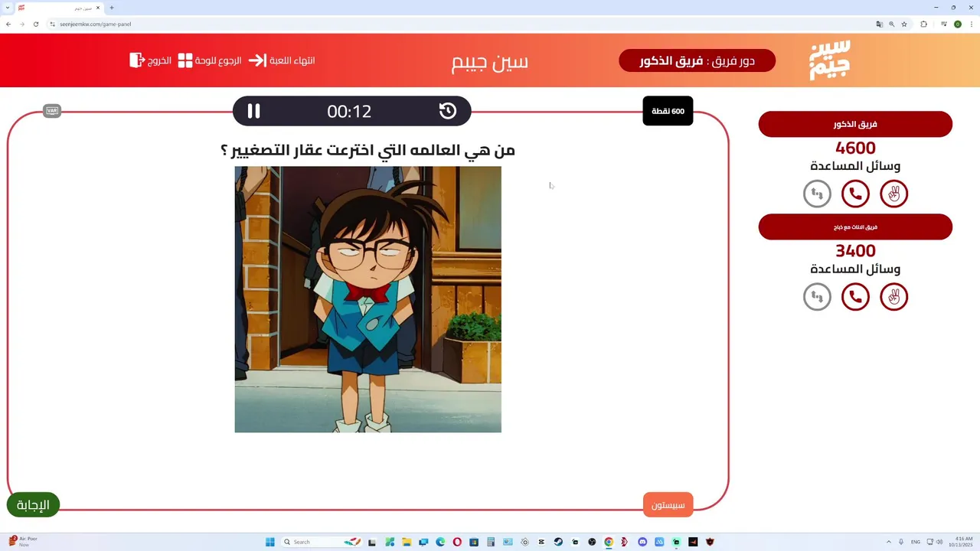This screenshot has height=551, width=980.
Task: Open the clock and date panel
Action: [x=959, y=542]
